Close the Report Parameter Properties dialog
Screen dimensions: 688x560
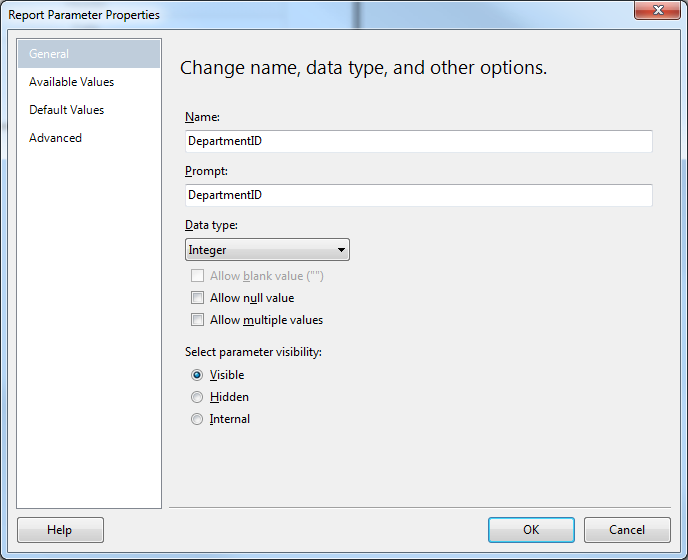point(657,10)
